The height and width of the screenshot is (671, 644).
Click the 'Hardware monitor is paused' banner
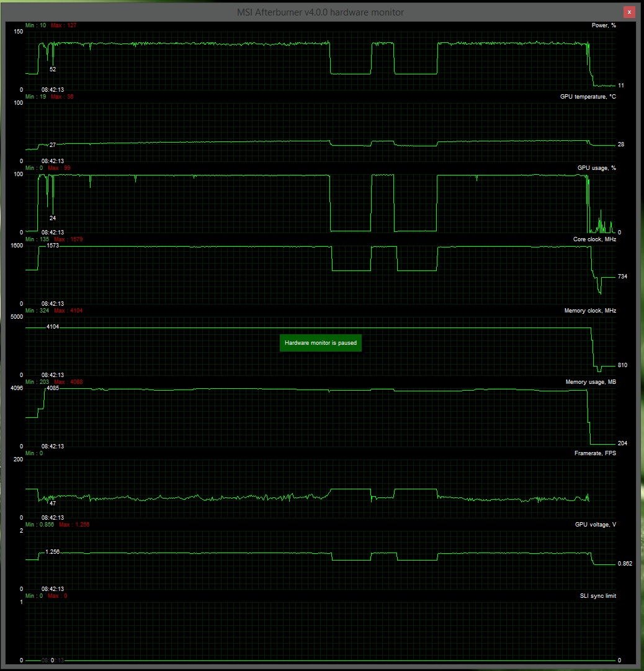[x=320, y=343]
